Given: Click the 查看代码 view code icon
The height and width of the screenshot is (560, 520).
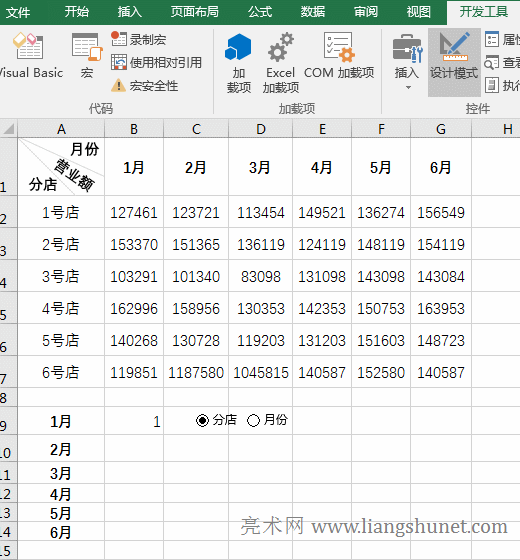Looking at the screenshot, I should click(492, 63).
